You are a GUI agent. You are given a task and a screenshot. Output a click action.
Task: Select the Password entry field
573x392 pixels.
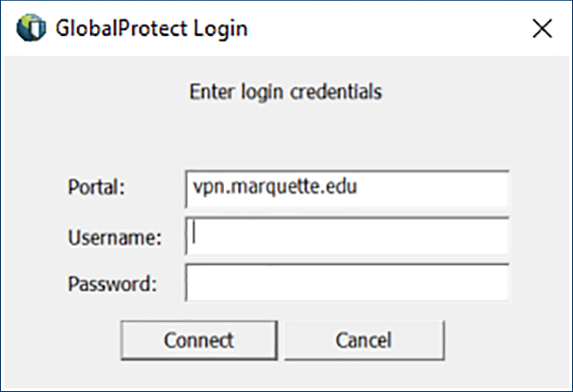347,283
